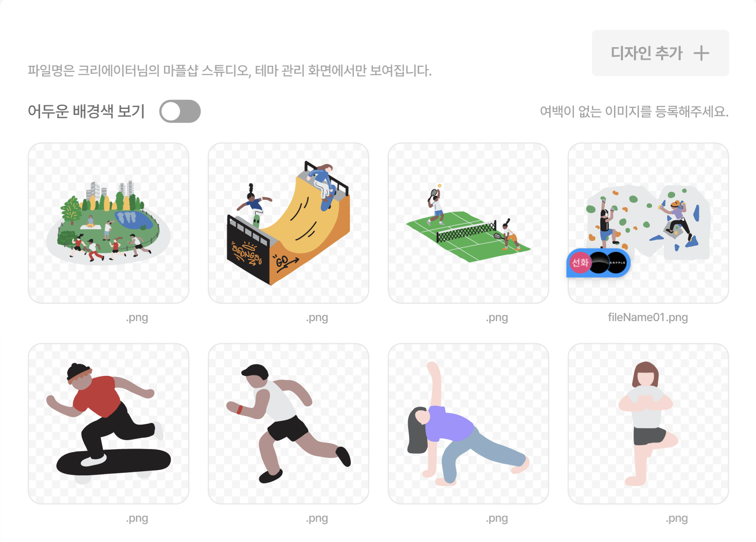Select the side plank yoga pose thumbnail
The height and width of the screenshot is (542, 756).
(x=468, y=424)
